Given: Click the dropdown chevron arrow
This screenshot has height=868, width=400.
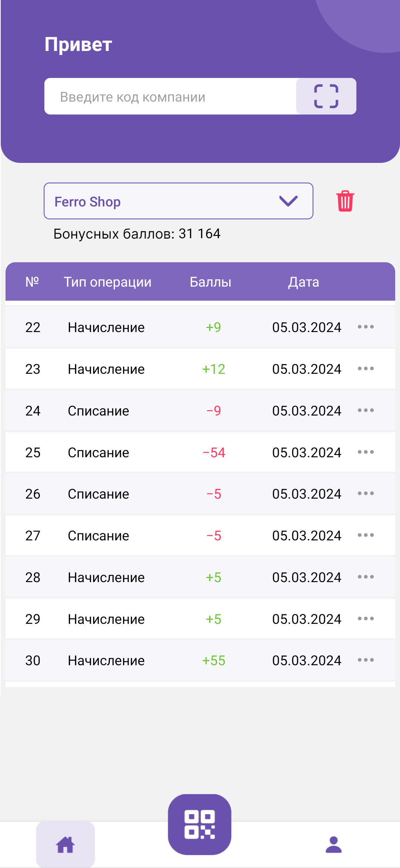Looking at the screenshot, I should pos(288,201).
